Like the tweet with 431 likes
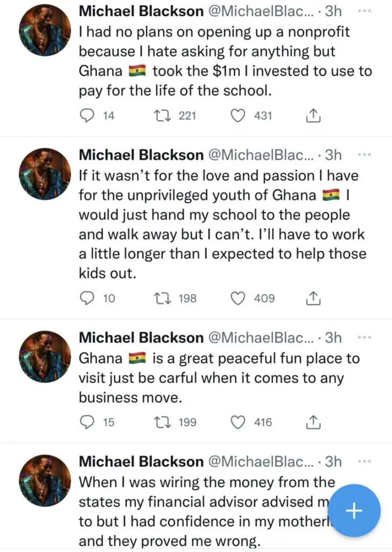Viewport: 392px width, 552px height. click(237, 115)
